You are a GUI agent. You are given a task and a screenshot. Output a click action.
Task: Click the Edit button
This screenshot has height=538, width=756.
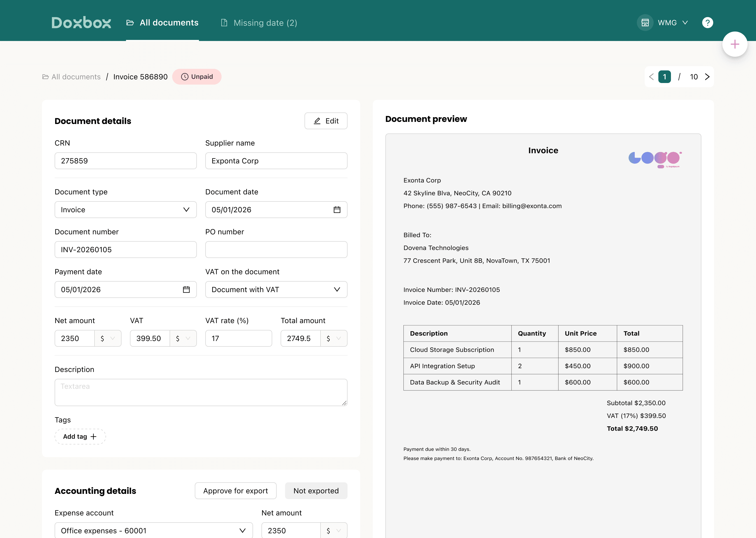(326, 121)
